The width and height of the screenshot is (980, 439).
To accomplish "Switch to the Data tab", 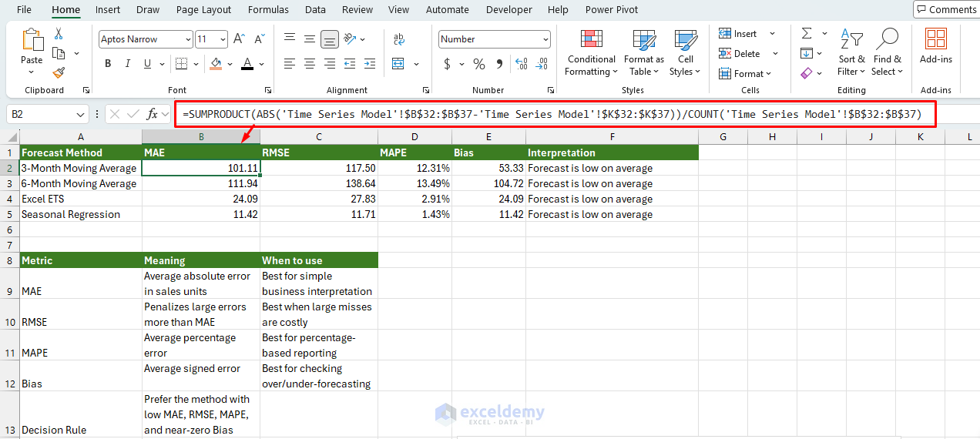I will (315, 9).
